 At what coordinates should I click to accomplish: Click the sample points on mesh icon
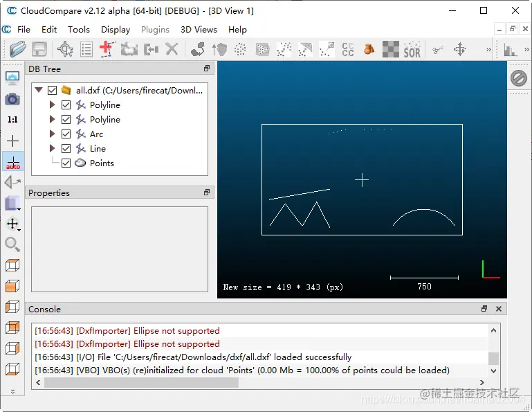262,49
